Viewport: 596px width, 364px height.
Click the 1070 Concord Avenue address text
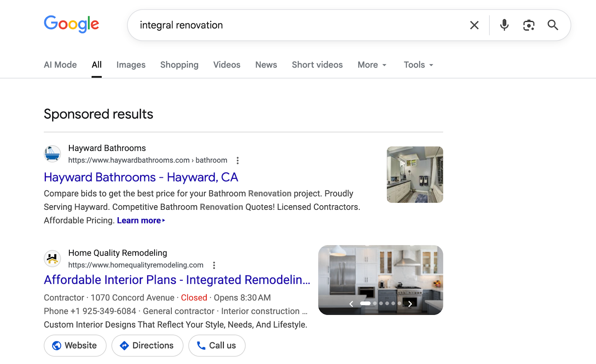coord(133,298)
